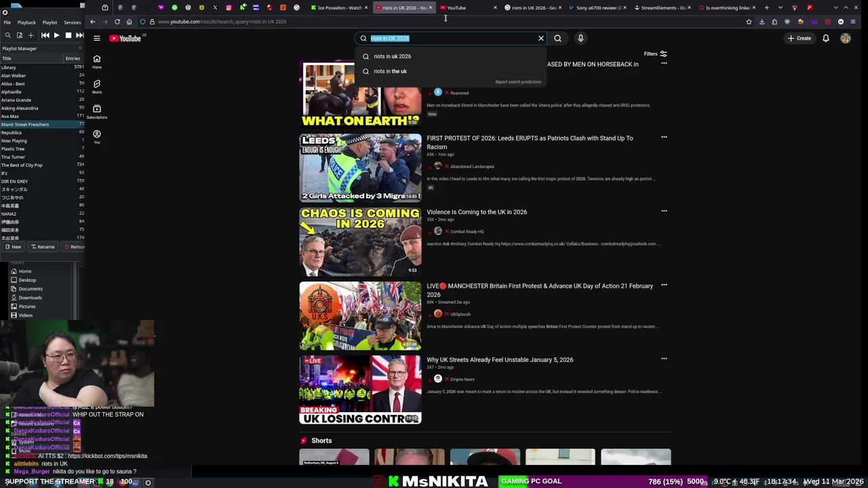Click the Create button on YouTube
This screenshot has width=868, height=488.
pyautogui.click(x=800, y=39)
